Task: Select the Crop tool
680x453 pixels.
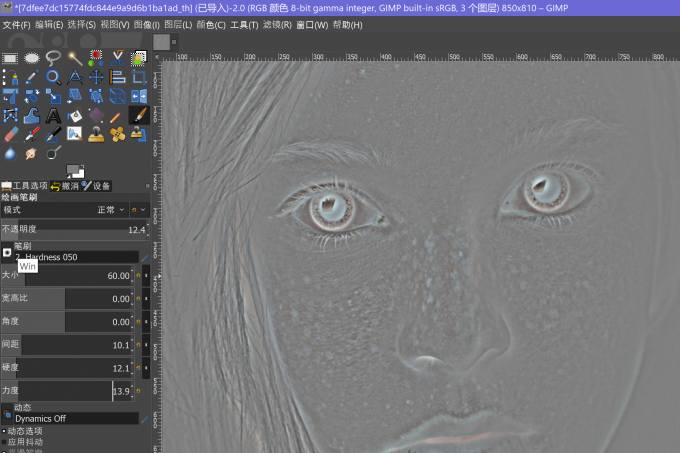Action: [x=139, y=77]
